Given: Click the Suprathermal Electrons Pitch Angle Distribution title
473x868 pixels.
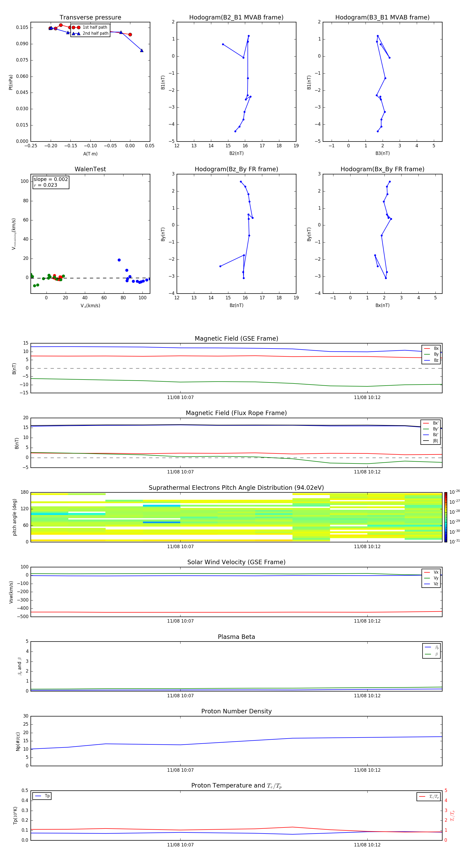Looking at the screenshot, I should 236,488.
